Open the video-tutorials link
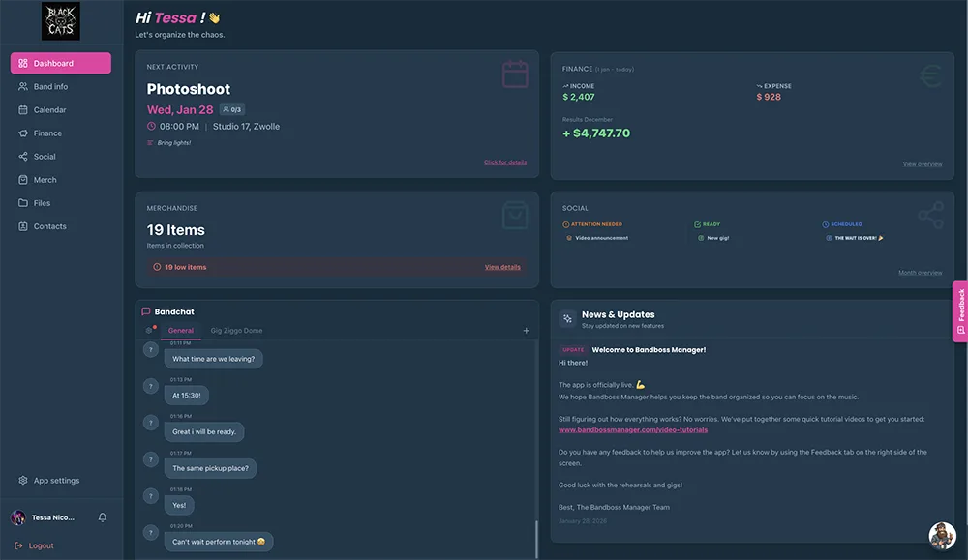968x560 pixels. tap(633, 429)
